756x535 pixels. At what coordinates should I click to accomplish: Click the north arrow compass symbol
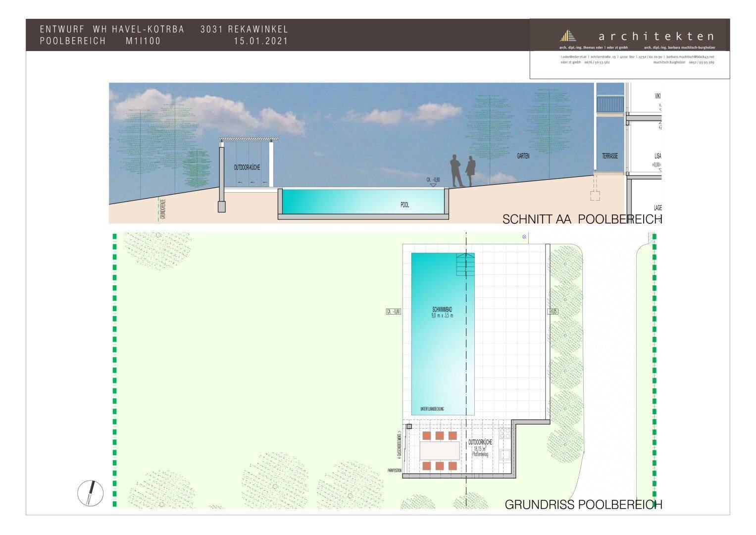(91, 493)
